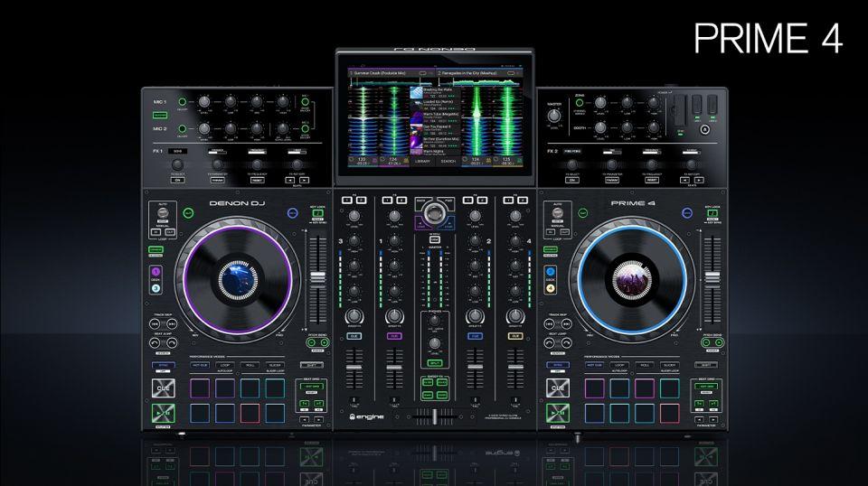Screen dimensions: 868x486
Task: Click FX 1 beats right arrow
Action: coord(304,181)
